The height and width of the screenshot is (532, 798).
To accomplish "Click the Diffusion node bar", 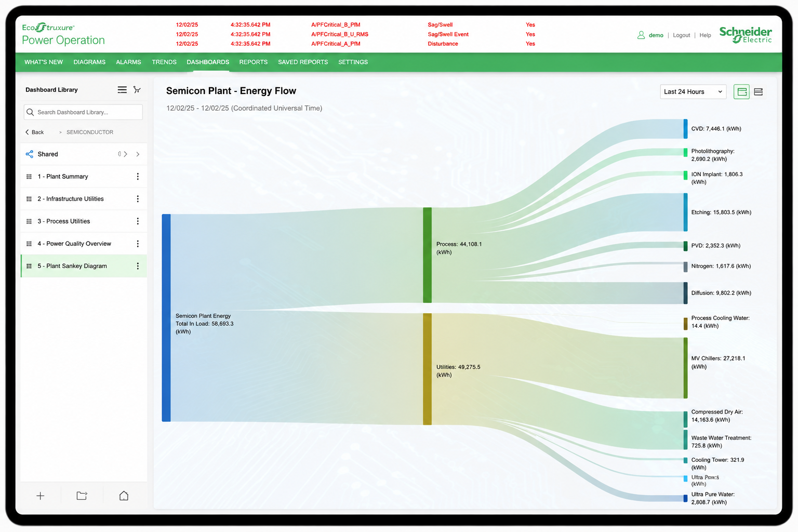I will coord(685,293).
